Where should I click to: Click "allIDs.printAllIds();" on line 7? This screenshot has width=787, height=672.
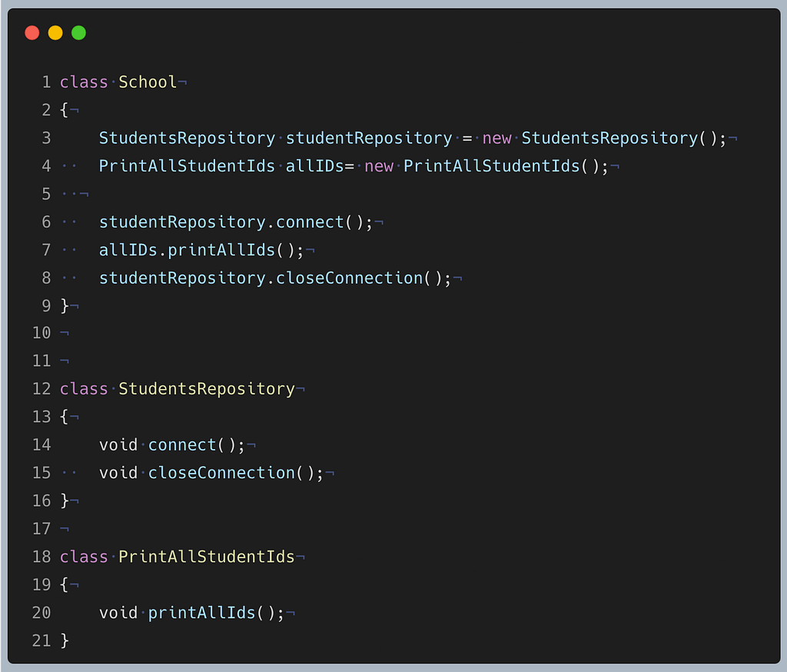pyautogui.click(x=201, y=250)
